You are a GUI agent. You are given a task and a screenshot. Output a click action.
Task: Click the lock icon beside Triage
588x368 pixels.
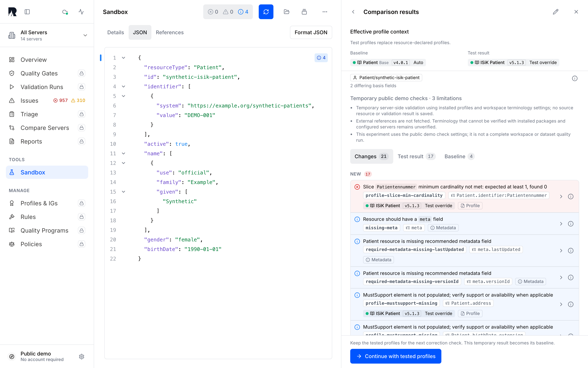(x=82, y=114)
